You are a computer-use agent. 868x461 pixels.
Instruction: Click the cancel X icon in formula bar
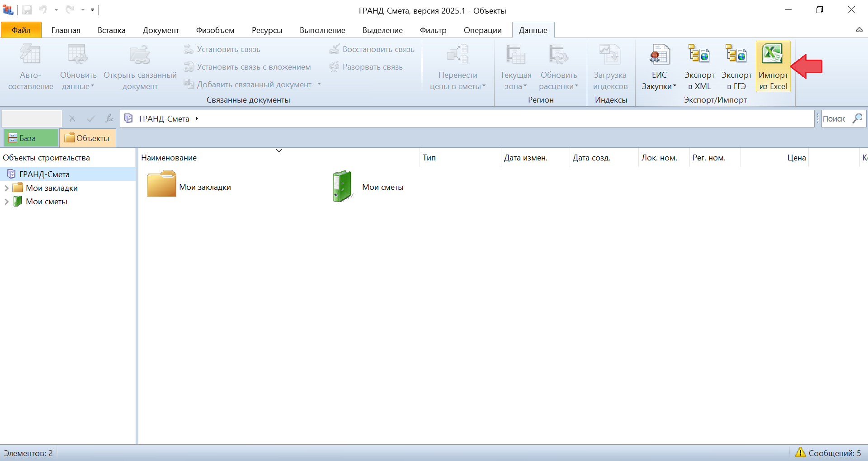click(x=72, y=118)
